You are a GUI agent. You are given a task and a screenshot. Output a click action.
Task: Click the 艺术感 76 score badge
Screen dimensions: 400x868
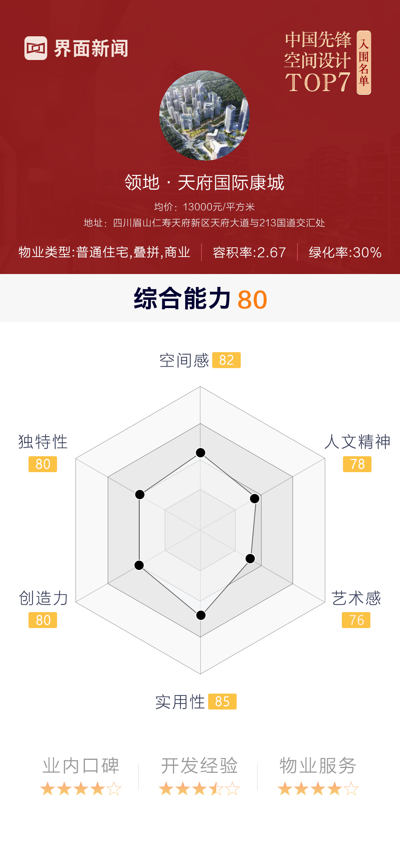click(356, 620)
